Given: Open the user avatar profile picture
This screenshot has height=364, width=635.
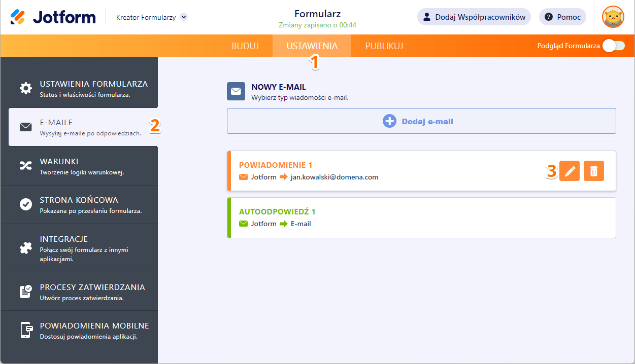Looking at the screenshot, I should click(x=613, y=17).
